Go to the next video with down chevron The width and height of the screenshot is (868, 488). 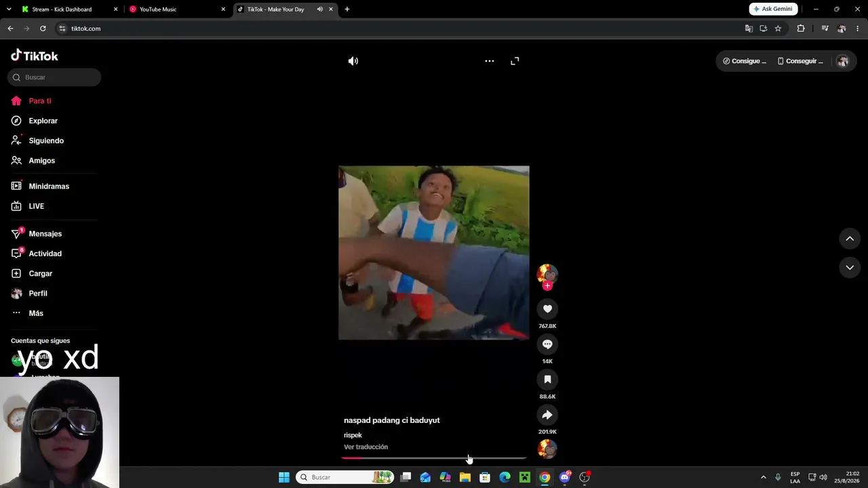[850, 268]
